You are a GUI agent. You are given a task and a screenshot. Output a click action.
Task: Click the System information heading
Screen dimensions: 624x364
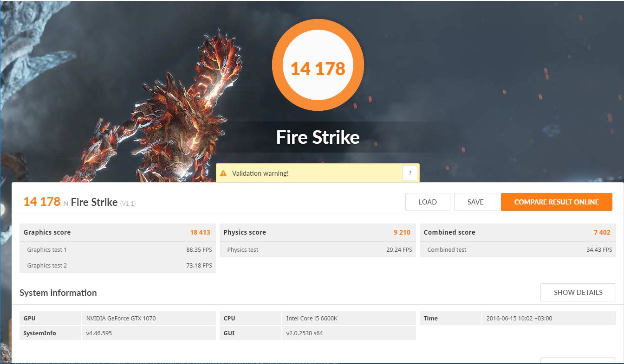point(58,293)
